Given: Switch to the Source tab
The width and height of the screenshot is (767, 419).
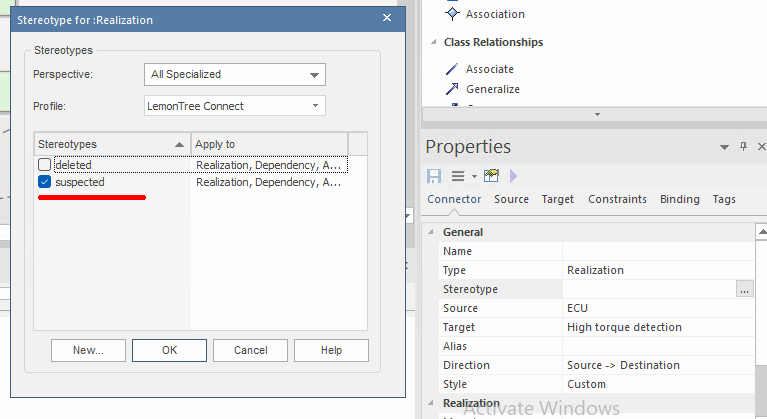Looking at the screenshot, I should coord(511,199).
